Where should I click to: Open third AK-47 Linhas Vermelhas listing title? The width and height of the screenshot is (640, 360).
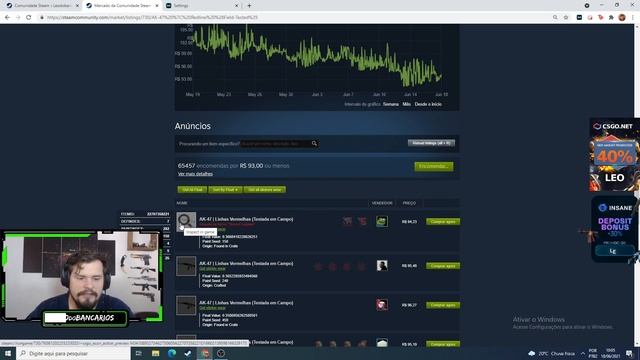tap(246, 302)
